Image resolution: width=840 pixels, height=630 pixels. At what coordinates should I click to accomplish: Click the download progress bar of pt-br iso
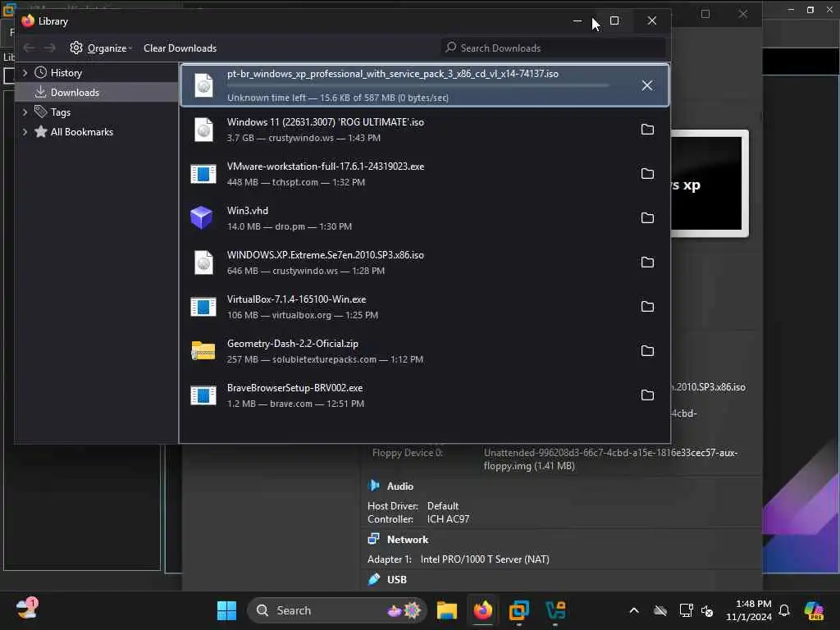[x=418, y=85]
